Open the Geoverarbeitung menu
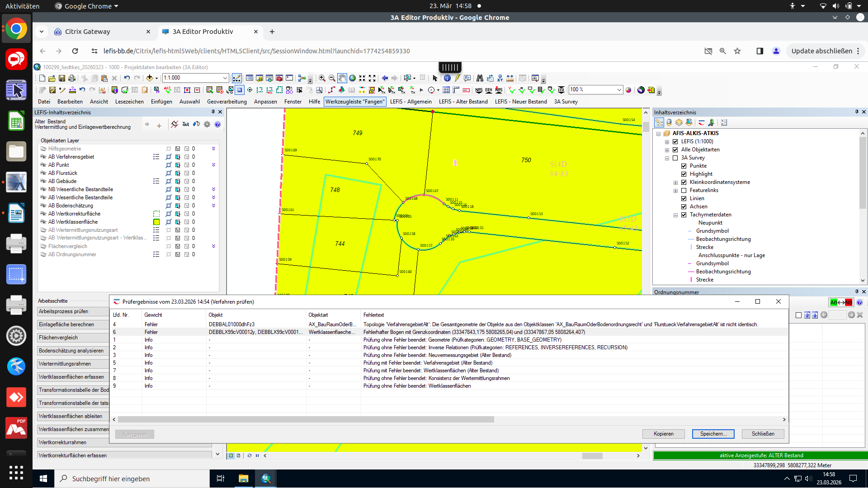 [x=226, y=102]
